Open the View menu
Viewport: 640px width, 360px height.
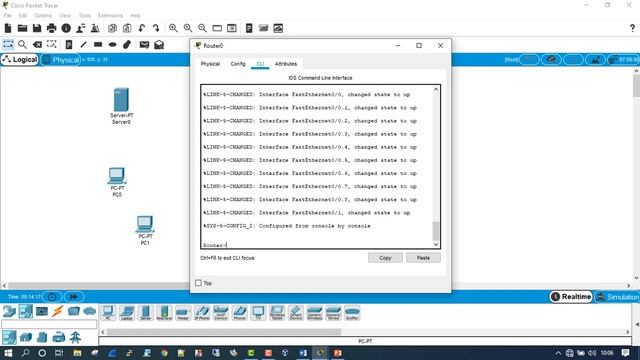[65, 16]
